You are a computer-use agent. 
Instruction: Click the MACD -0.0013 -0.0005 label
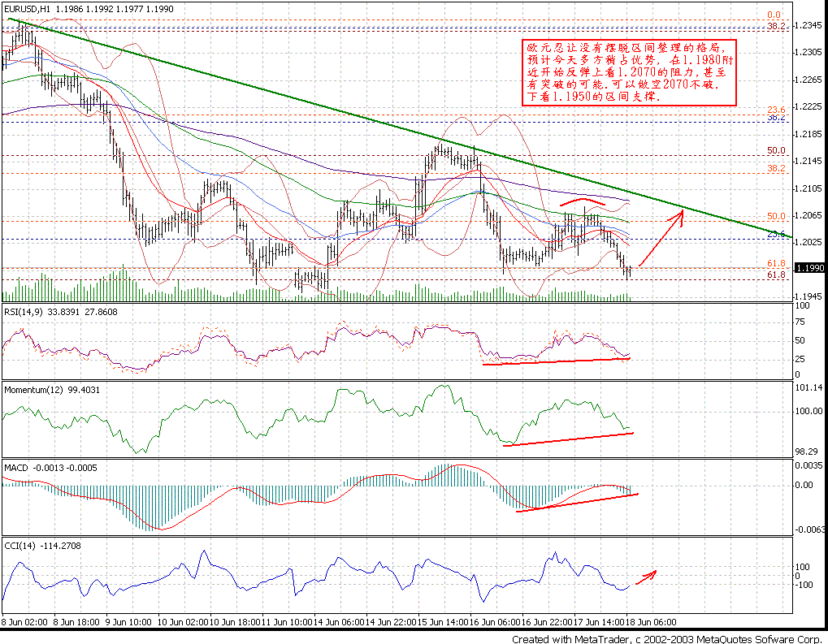(x=50, y=469)
